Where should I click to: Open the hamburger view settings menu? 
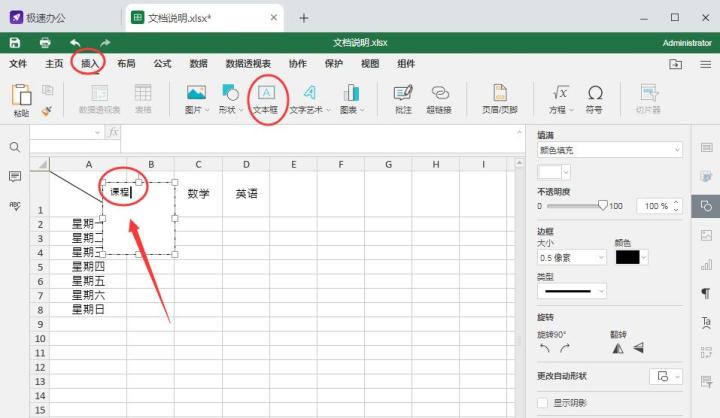click(706, 64)
